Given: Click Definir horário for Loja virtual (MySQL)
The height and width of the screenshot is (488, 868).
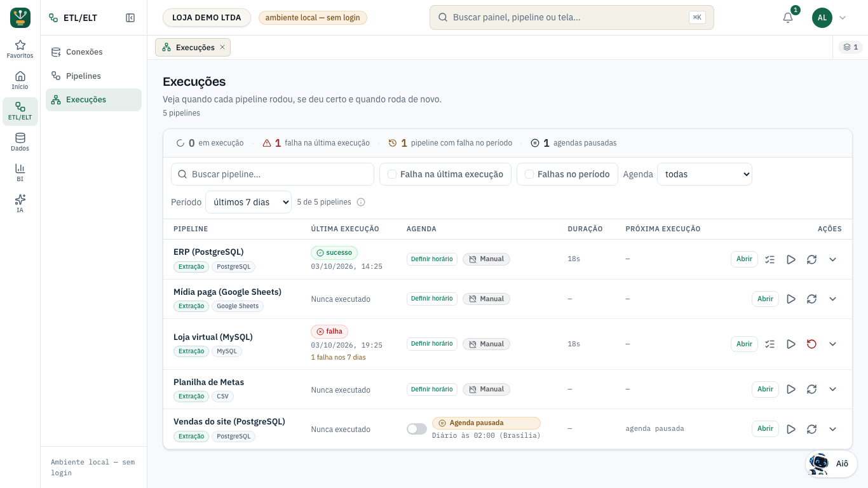Looking at the screenshot, I should [x=432, y=344].
